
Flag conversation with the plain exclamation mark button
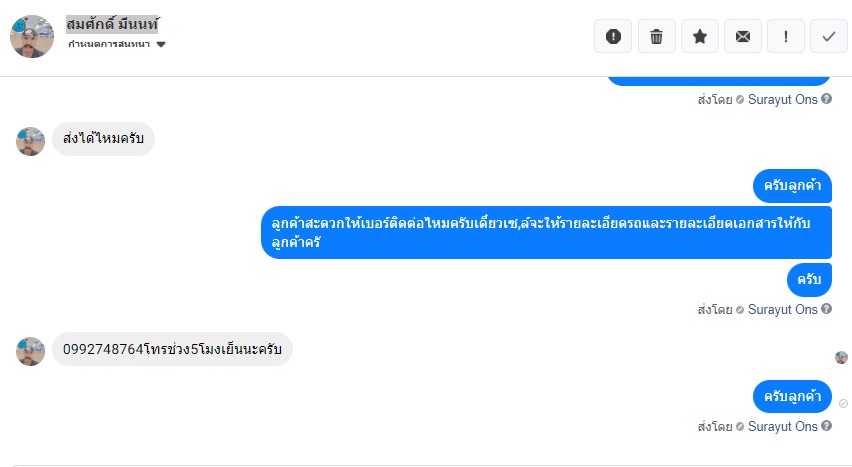coord(786,36)
